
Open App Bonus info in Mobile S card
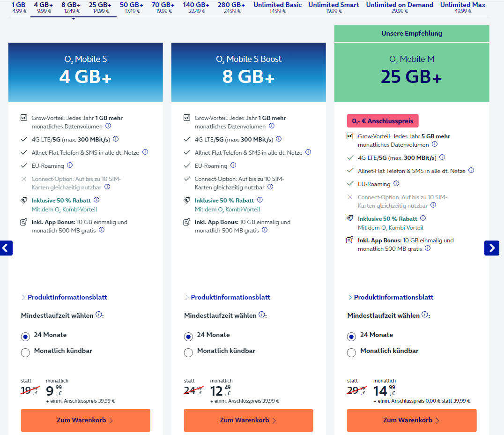click(x=102, y=230)
